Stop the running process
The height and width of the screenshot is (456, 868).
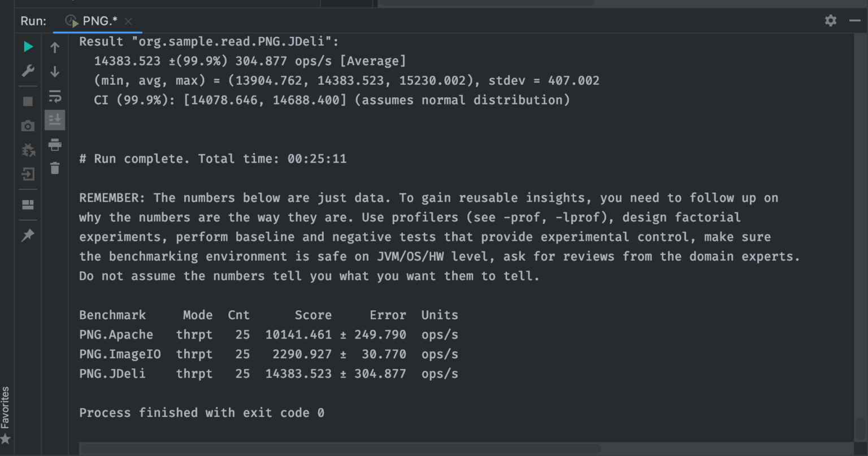pos(28,101)
